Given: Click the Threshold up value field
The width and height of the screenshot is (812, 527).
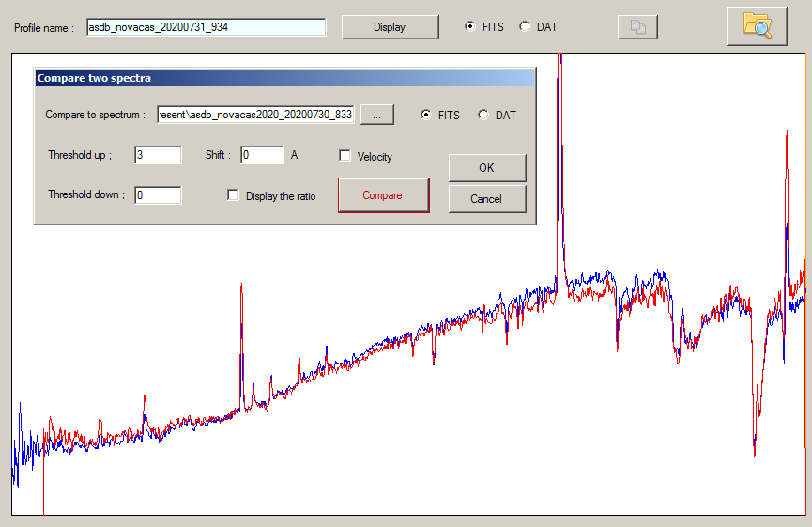Looking at the screenshot, I should 158,155.
